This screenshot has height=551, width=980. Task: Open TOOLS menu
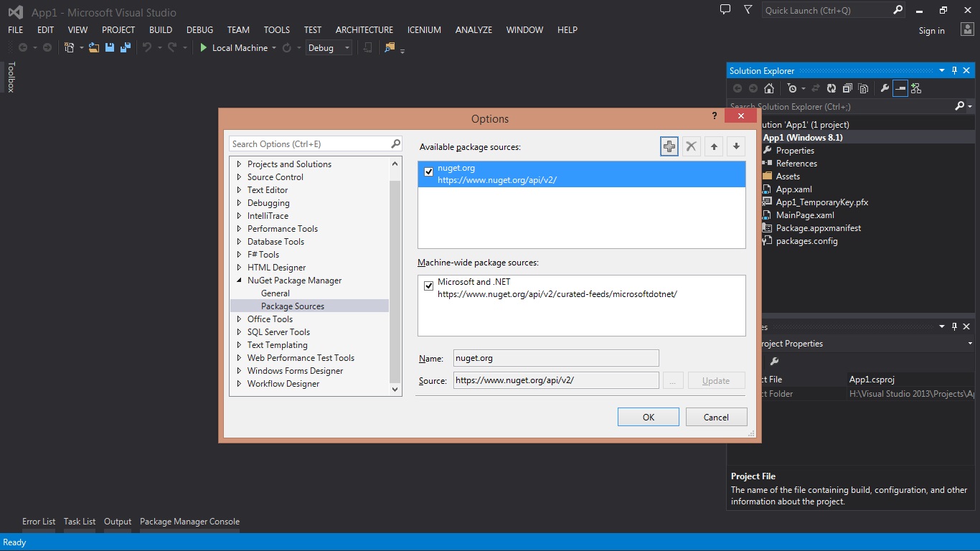[276, 29]
